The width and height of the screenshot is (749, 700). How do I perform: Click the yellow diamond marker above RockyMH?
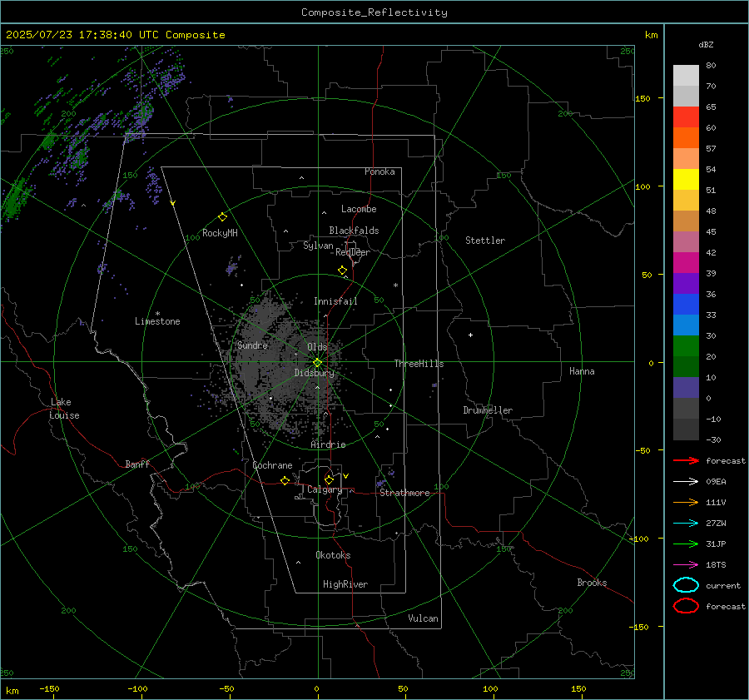(x=222, y=217)
